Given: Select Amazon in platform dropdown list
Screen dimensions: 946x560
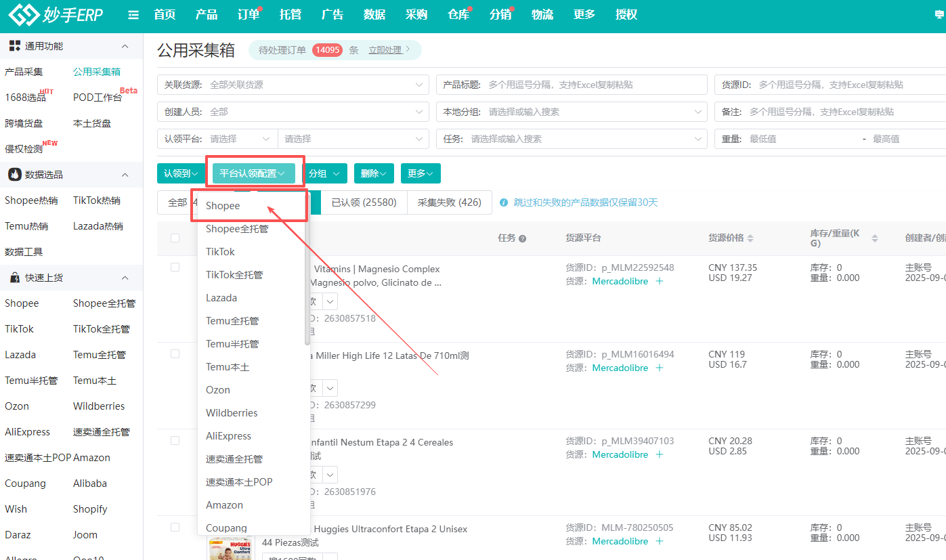Looking at the screenshot, I should [251, 505].
